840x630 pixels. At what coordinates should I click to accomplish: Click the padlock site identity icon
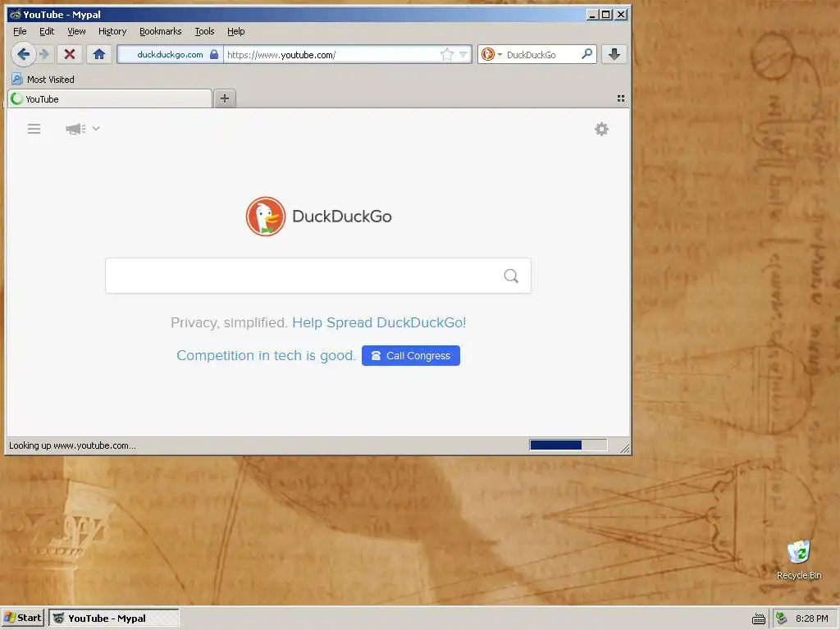point(214,55)
